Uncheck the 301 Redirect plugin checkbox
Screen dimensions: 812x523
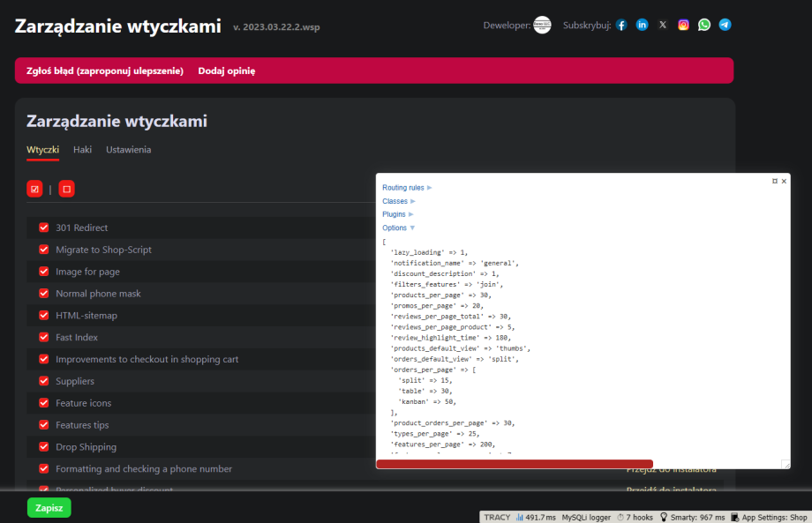[43, 228]
